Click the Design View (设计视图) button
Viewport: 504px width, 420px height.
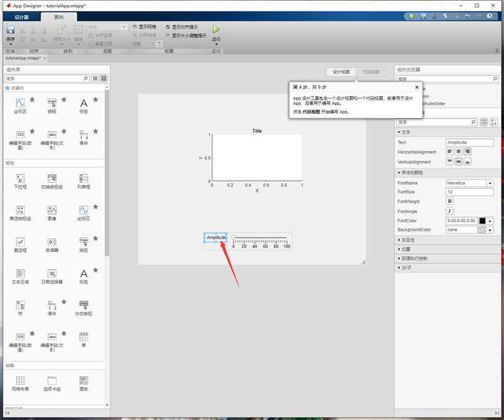point(342,72)
